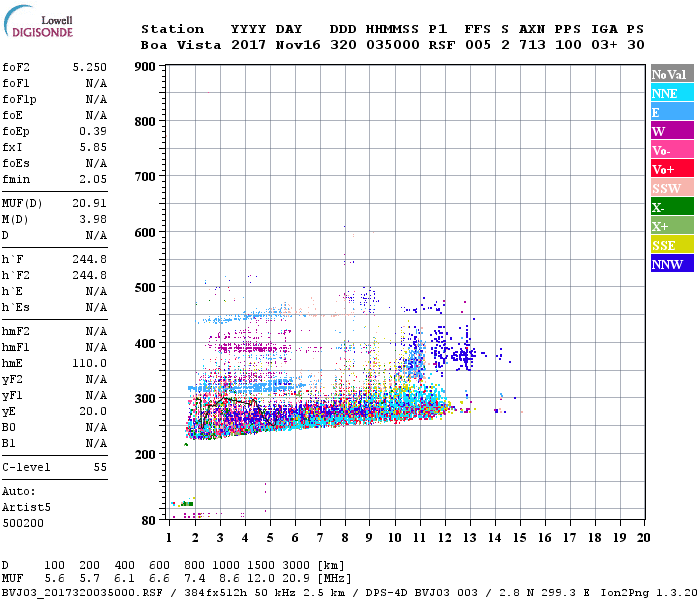Click the Lowell Digisonde logo

pyautogui.click(x=38, y=22)
